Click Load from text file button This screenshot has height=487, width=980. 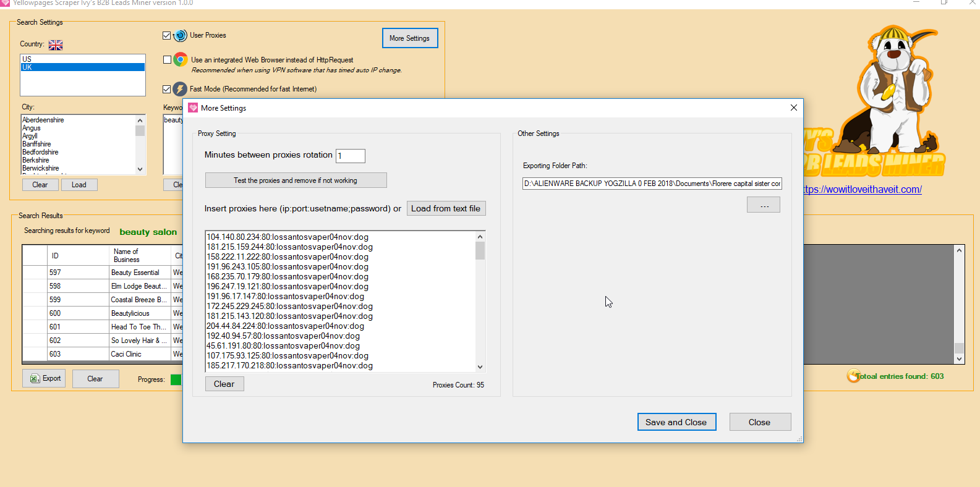(445, 208)
